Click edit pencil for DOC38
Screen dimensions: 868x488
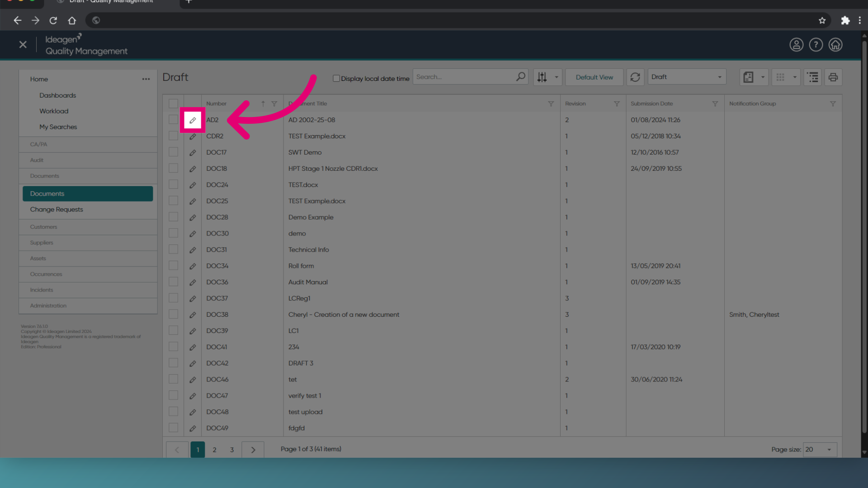point(193,315)
